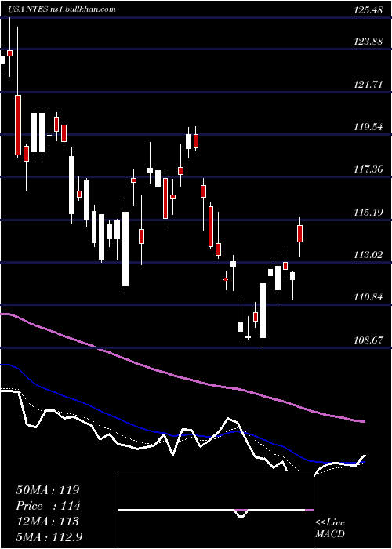
Task: Click the 108.67 price level label
Action: tap(368, 340)
